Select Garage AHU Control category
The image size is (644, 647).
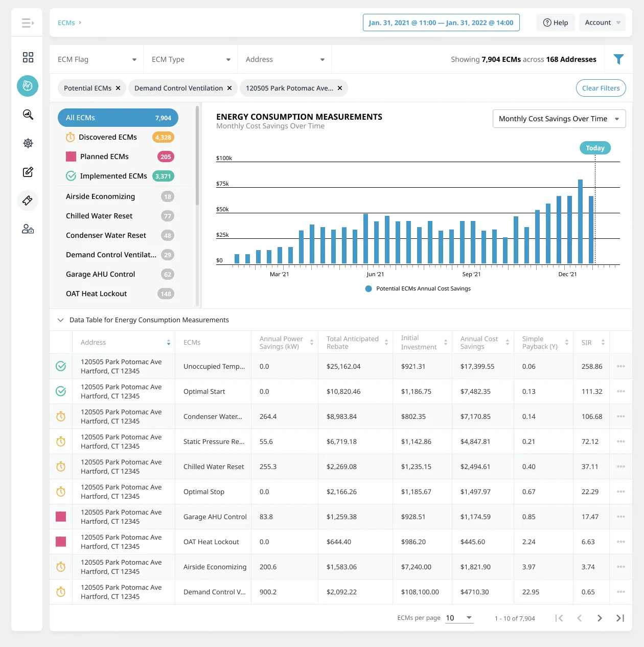click(120, 274)
